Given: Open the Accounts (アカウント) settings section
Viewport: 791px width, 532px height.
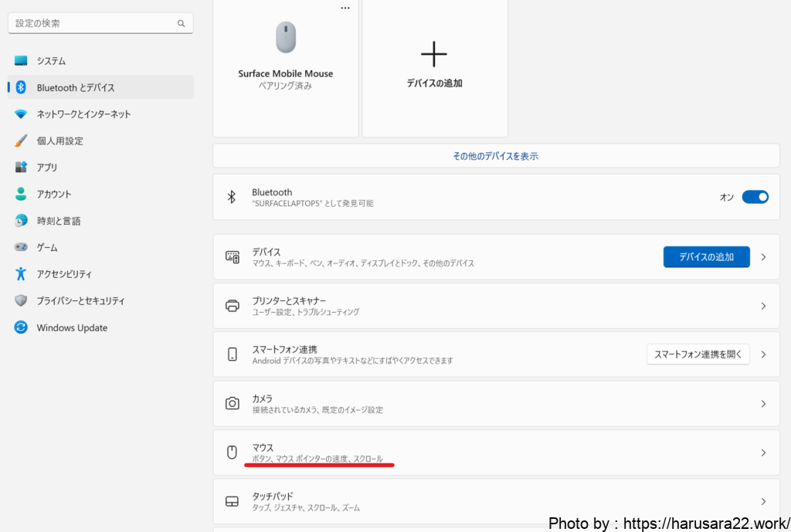Looking at the screenshot, I should click(x=53, y=194).
